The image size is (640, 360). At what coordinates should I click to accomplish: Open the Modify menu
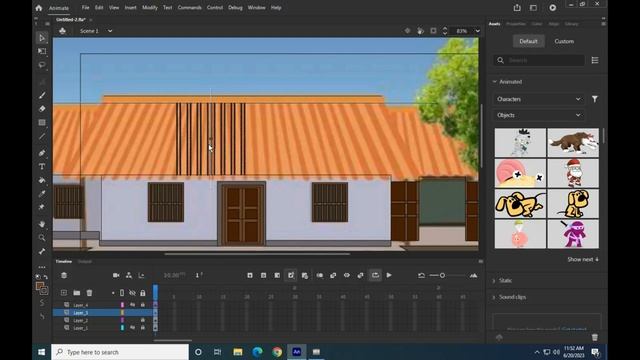click(x=150, y=8)
